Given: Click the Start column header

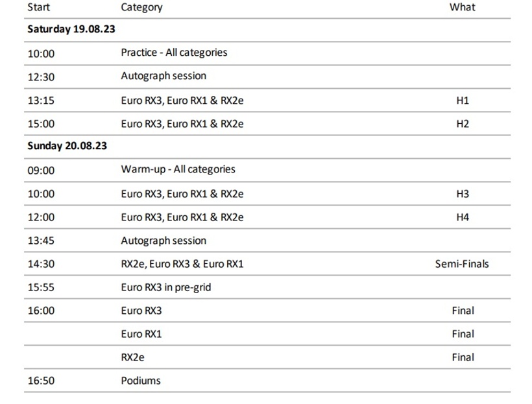Looking at the screenshot, I should (x=38, y=7).
